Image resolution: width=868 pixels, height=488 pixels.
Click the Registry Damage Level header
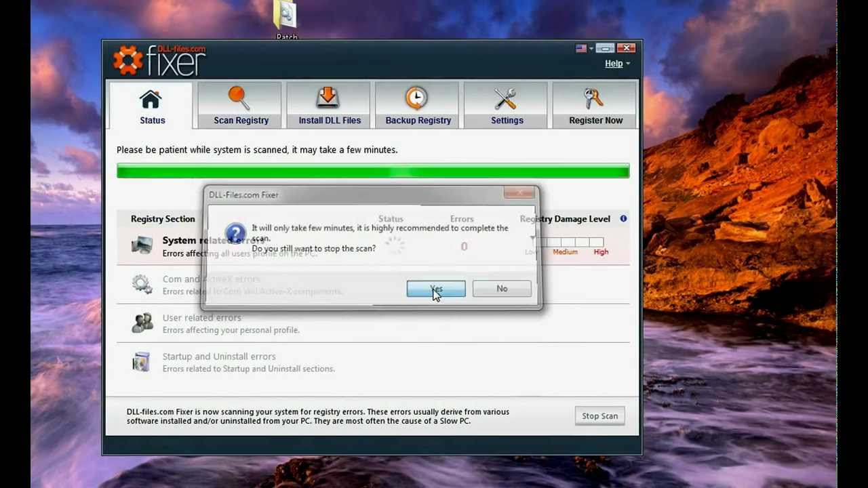coord(565,219)
